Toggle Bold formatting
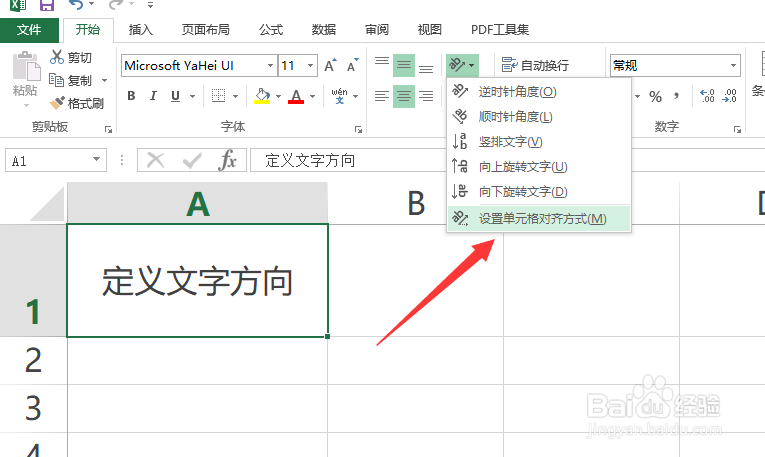The height and width of the screenshot is (457, 765). click(x=131, y=96)
